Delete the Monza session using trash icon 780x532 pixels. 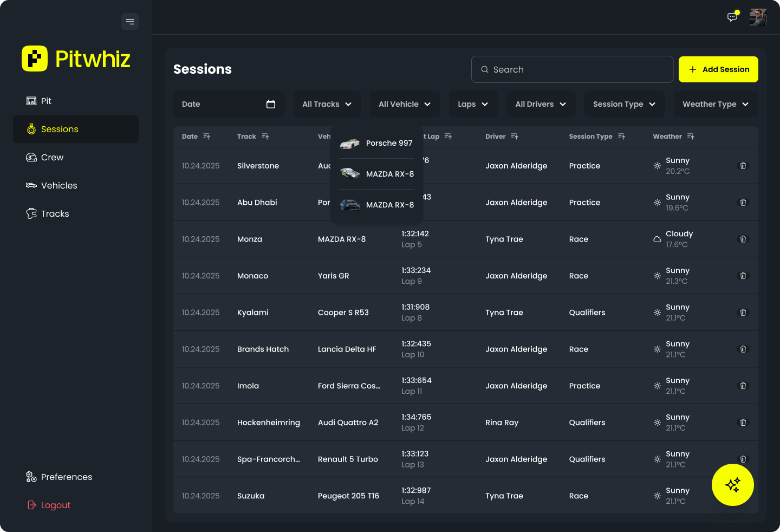(743, 239)
